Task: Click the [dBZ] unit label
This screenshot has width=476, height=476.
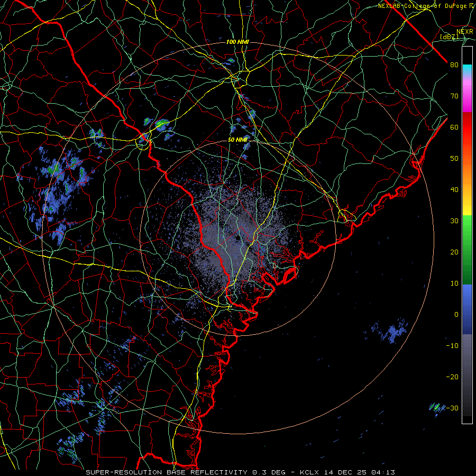Action: (x=449, y=37)
